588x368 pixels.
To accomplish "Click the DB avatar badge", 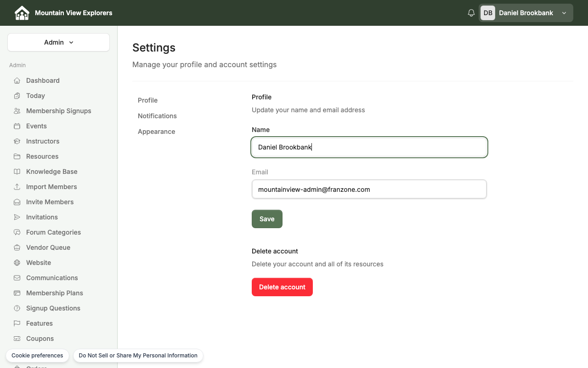I will click(x=488, y=13).
